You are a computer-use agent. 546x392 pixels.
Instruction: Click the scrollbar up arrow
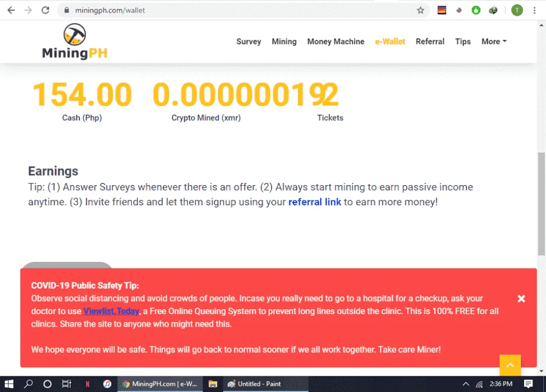pyautogui.click(x=541, y=25)
